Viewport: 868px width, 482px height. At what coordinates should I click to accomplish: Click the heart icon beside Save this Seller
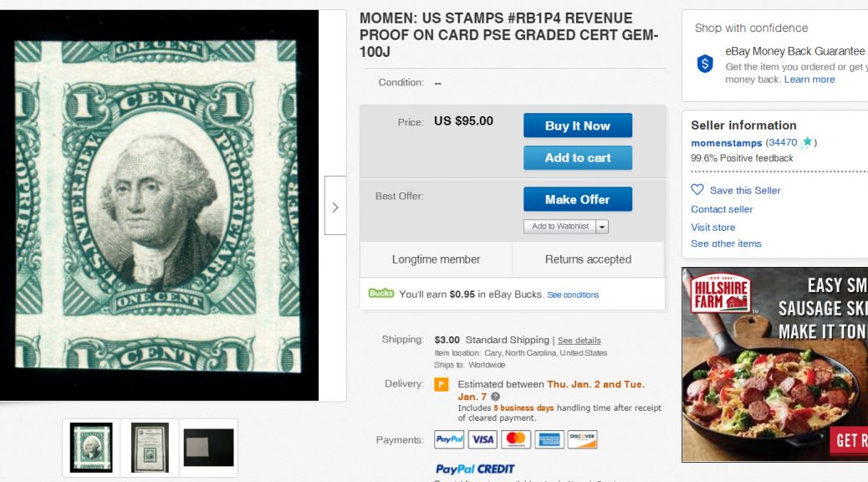697,190
